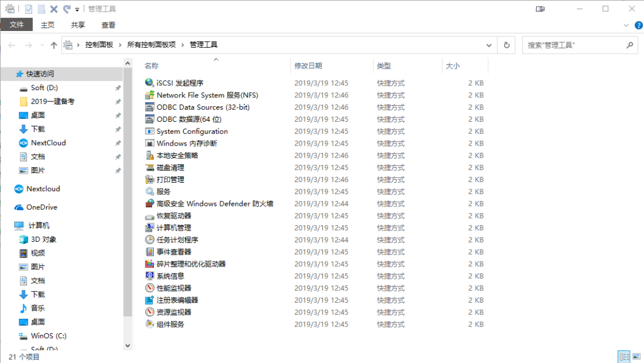Open help via blue question mark icon
Viewport: 644px width, 363px height.
click(639, 25)
